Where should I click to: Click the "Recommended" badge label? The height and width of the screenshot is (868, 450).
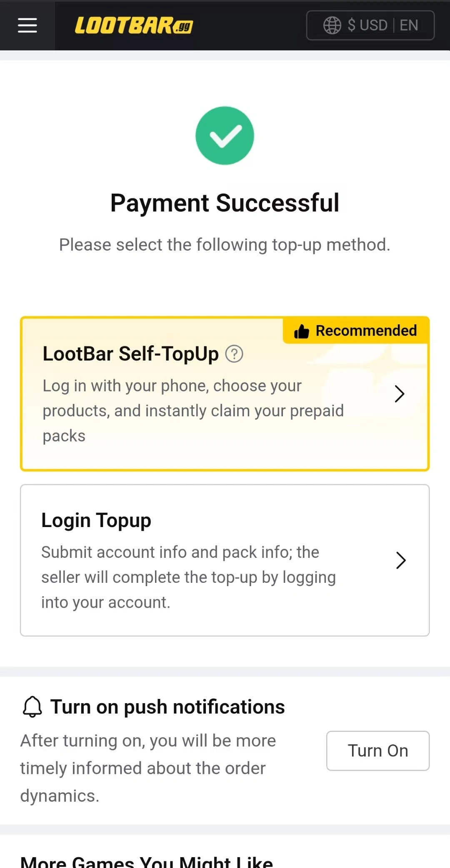tap(366, 331)
